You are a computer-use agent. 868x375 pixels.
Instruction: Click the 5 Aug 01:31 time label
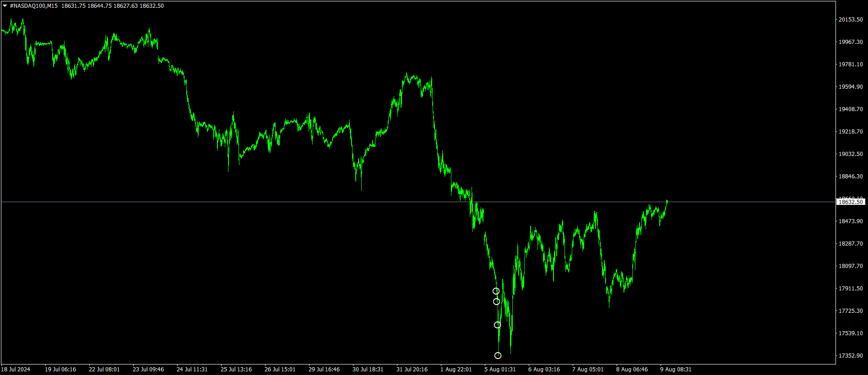(500, 370)
